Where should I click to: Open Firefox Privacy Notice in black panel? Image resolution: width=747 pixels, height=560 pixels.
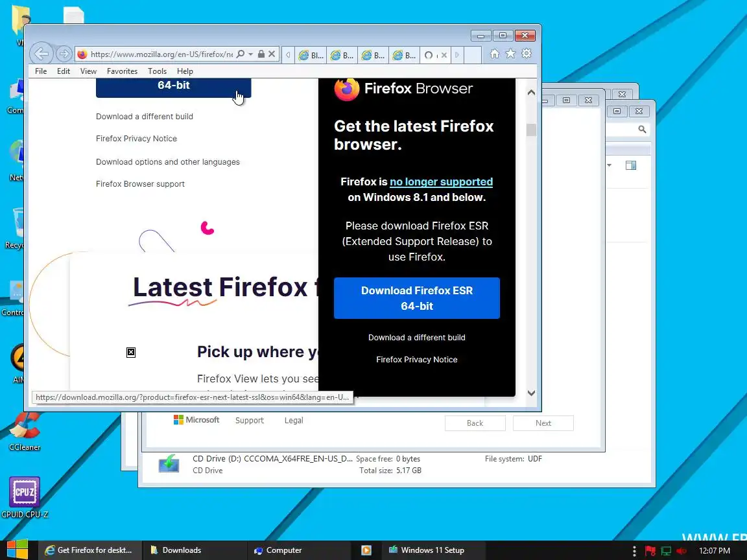[x=417, y=360]
